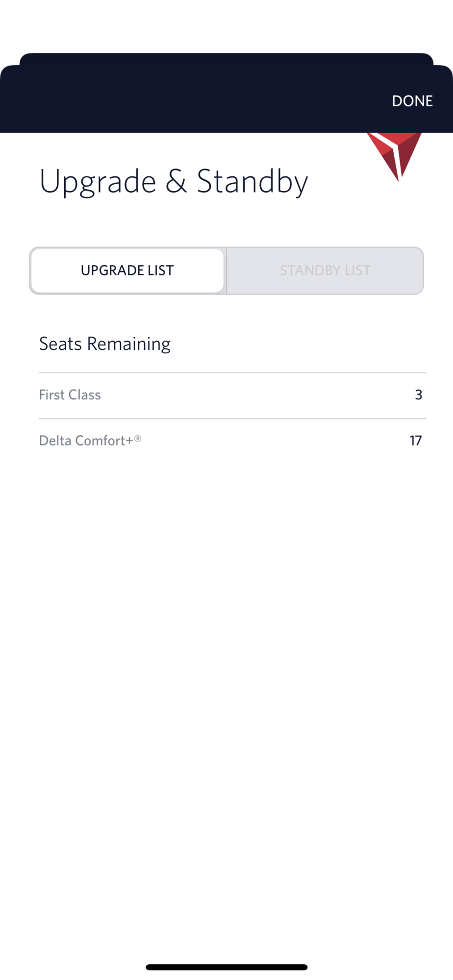Click the Delta Comfort+ seat count 17
Viewport: 453px width, 980px height.
416,441
